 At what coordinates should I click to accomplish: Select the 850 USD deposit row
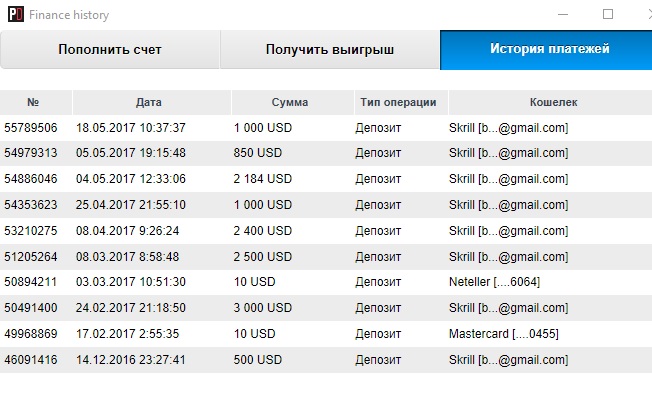[326, 153]
